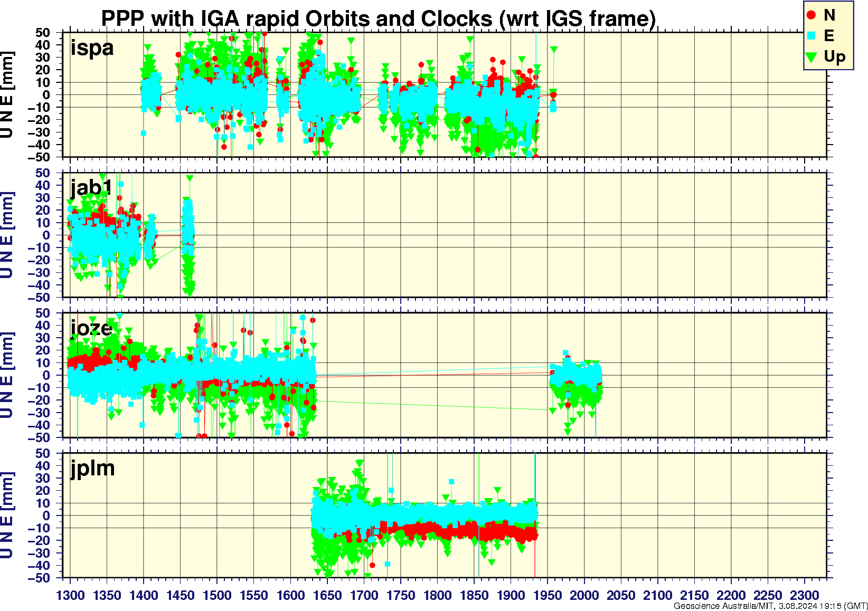
Task: Click the x-axis label 1950
Action: [548, 595]
